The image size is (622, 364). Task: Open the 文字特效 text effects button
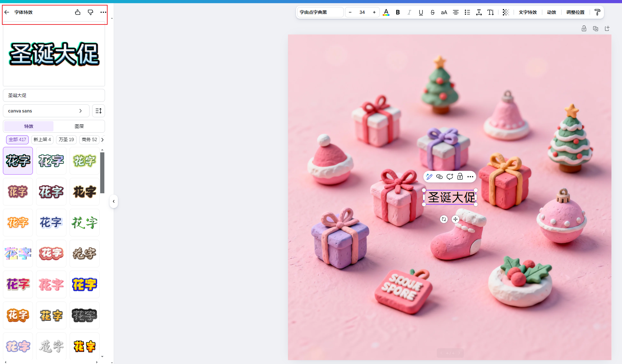[528, 12]
